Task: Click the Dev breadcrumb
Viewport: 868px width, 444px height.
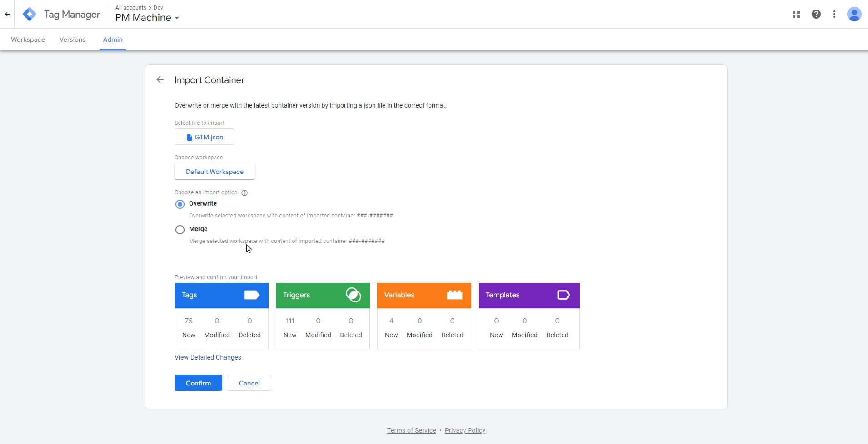Action: 158,8
